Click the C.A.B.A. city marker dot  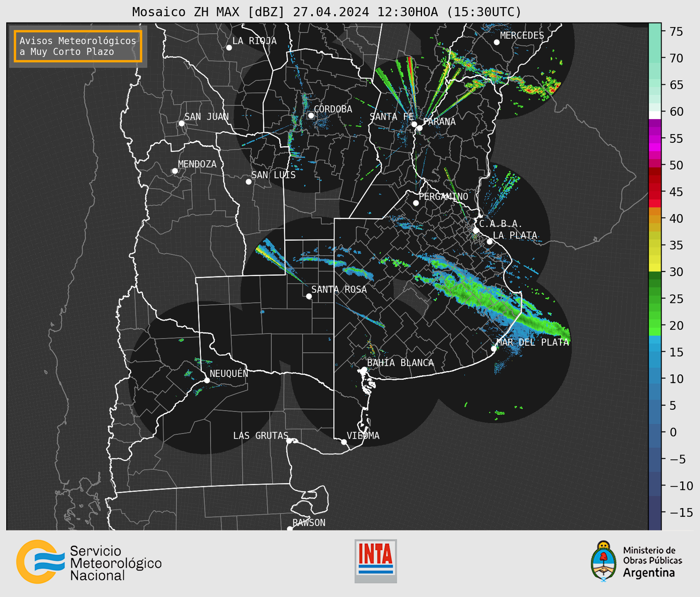476,230
